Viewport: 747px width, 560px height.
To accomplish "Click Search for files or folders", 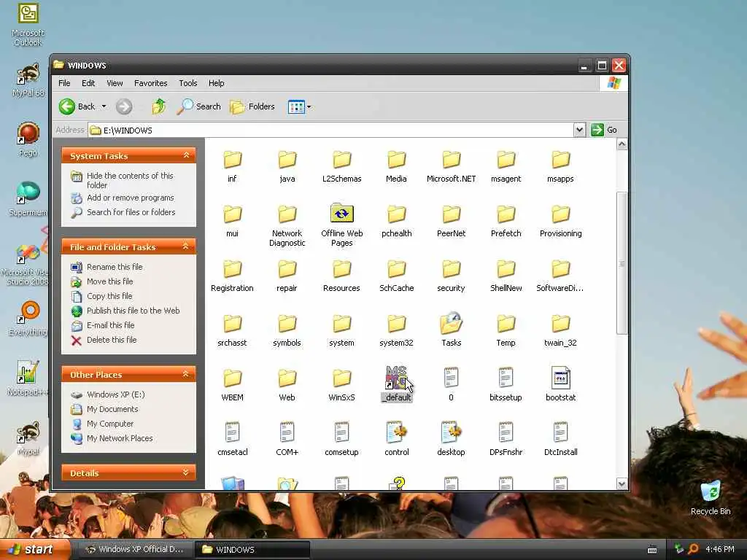I will 123,212.
